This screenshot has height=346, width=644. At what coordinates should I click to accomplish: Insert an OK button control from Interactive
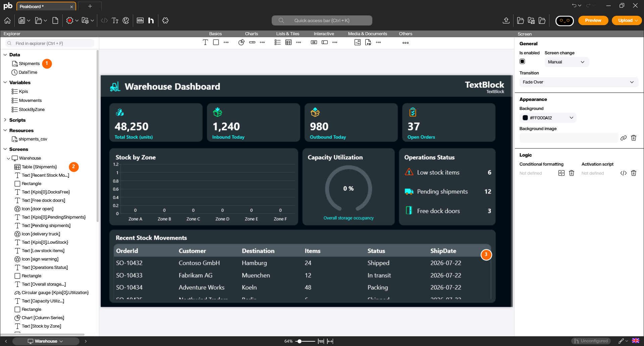314,42
